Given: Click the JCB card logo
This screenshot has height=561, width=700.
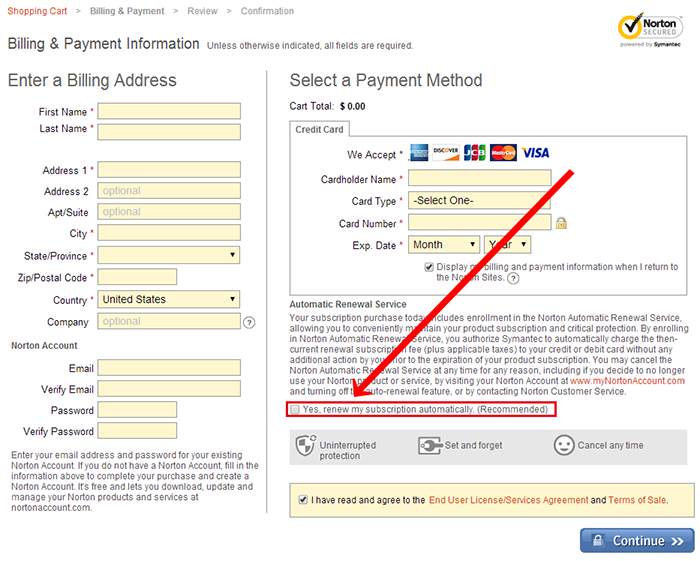Looking at the screenshot, I should pos(474,153).
